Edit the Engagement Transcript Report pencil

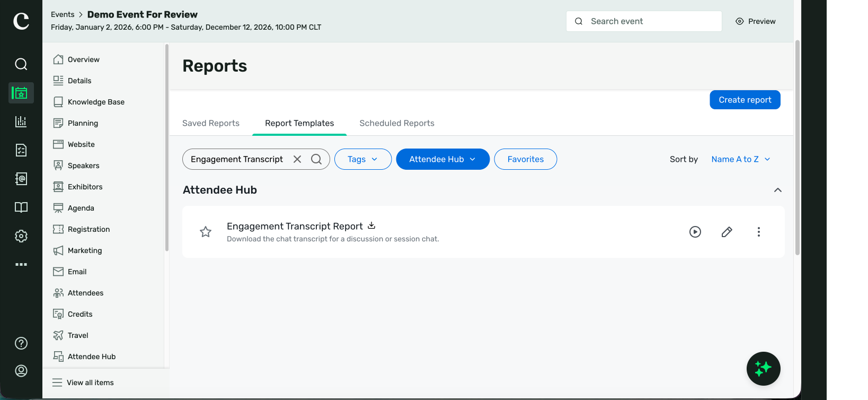click(727, 232)
